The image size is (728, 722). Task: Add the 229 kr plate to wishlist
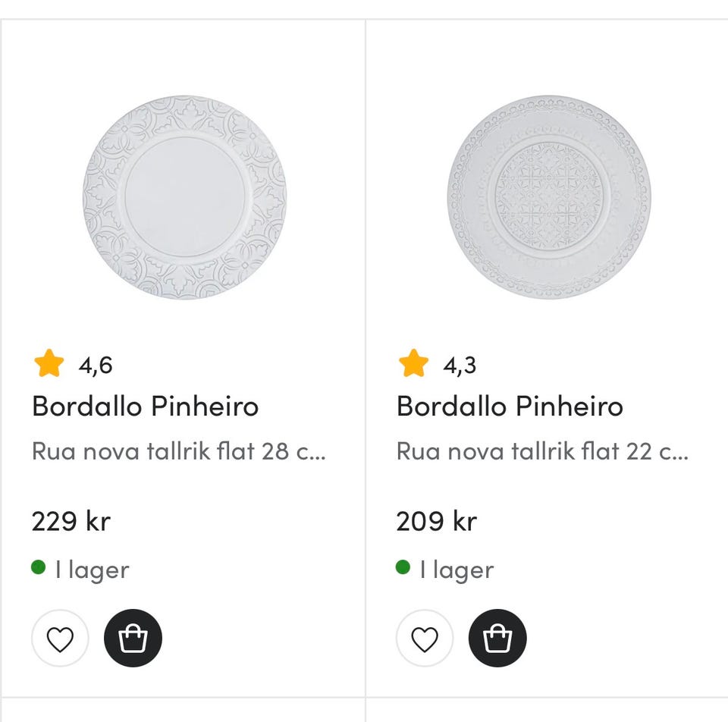point(60,639)
